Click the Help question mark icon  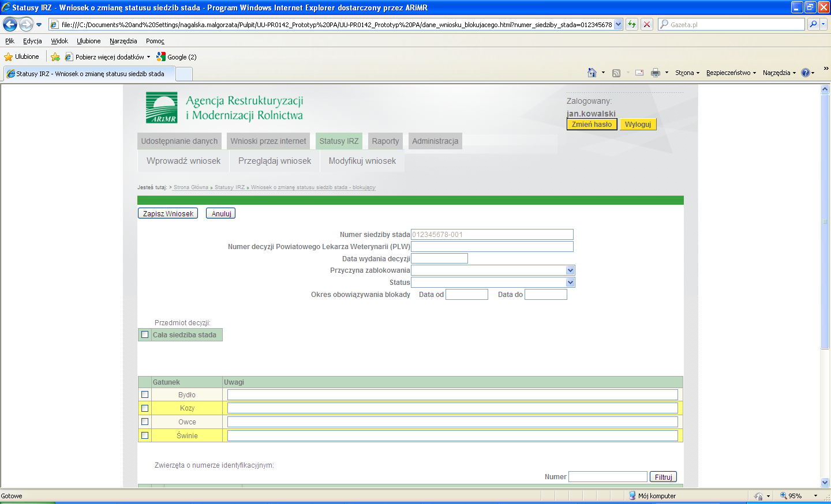coord(805,73)
